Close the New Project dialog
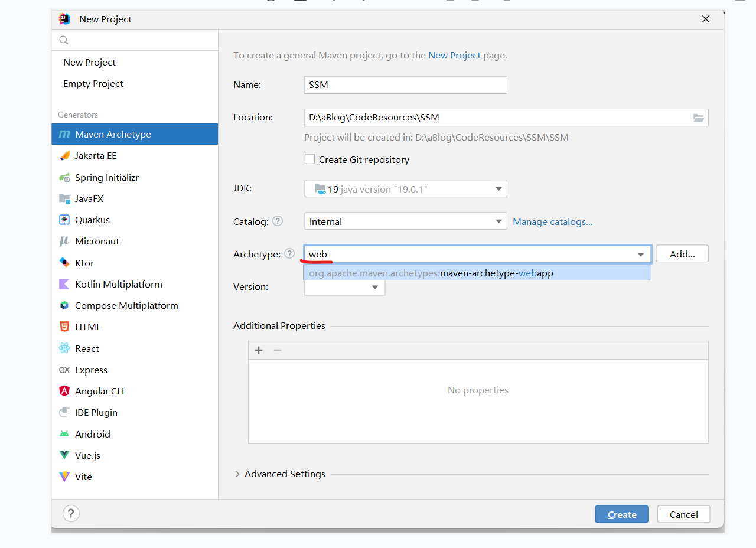Viewport: 756px width, 548px height. pyautogui.click(x=706, y=19)
